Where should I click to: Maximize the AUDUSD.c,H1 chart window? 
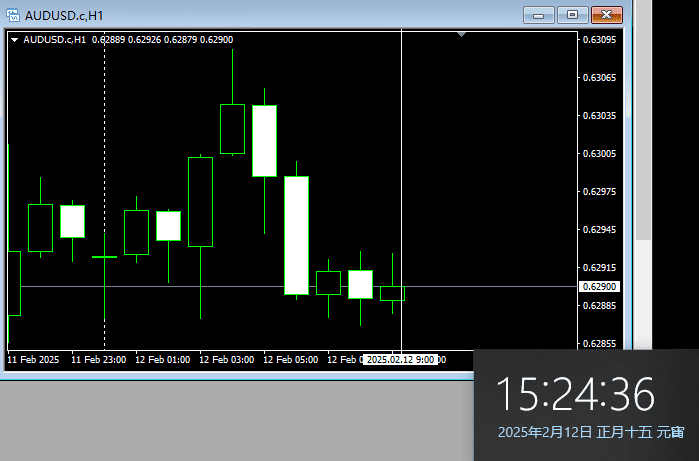(x=572, y=15)
